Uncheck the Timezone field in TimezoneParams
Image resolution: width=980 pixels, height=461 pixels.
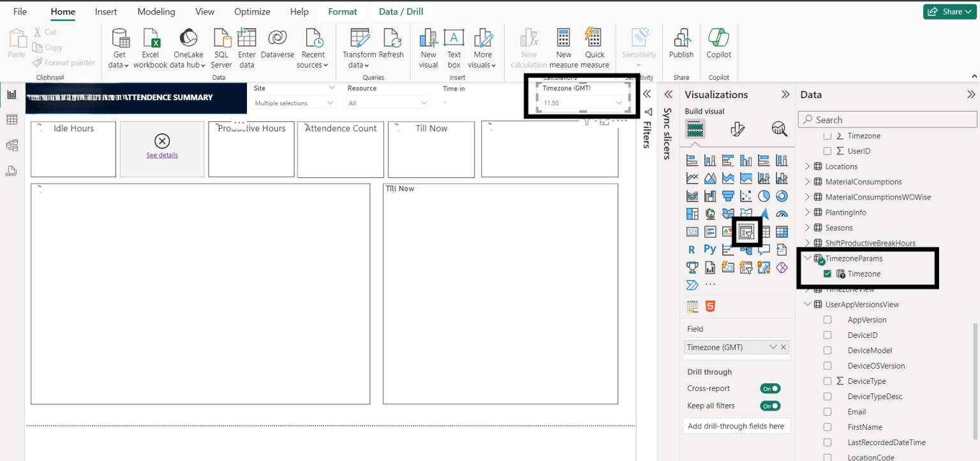pos(828,274)
